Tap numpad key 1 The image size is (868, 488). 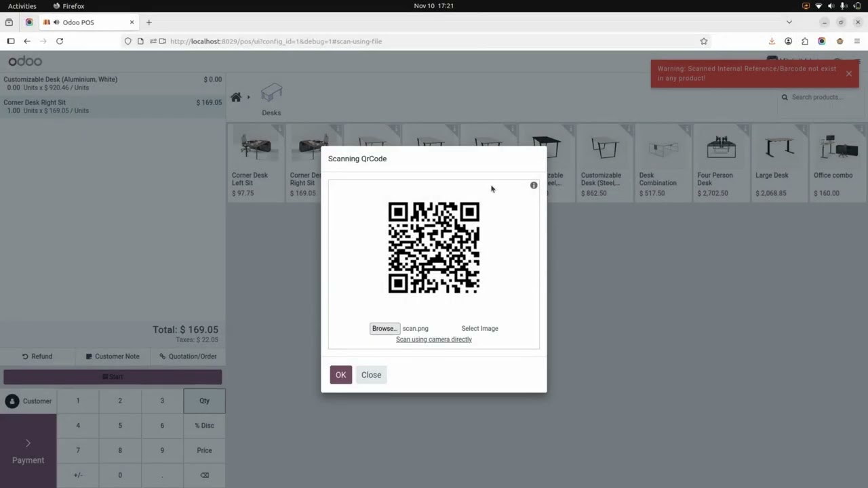pos(78,401)
